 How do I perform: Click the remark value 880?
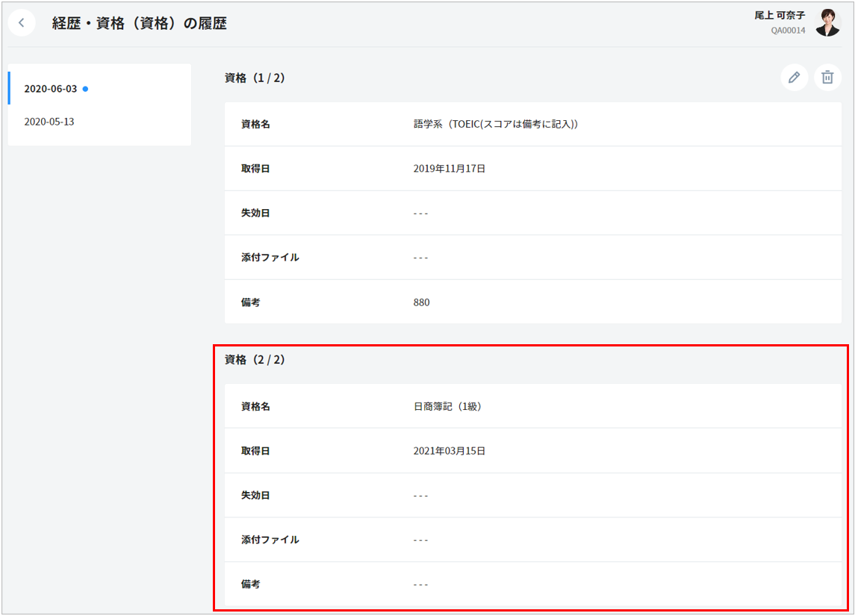pos(421,302)
